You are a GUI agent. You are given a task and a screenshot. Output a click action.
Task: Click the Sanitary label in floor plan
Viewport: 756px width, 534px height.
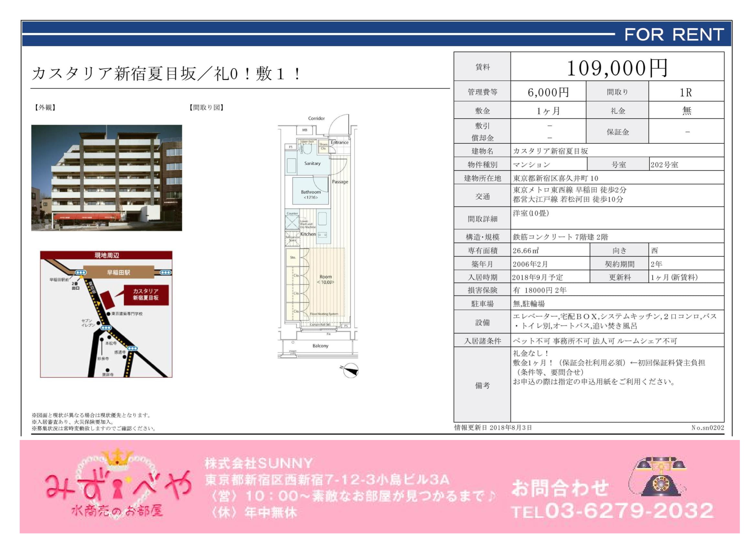(x=312, y=163)
